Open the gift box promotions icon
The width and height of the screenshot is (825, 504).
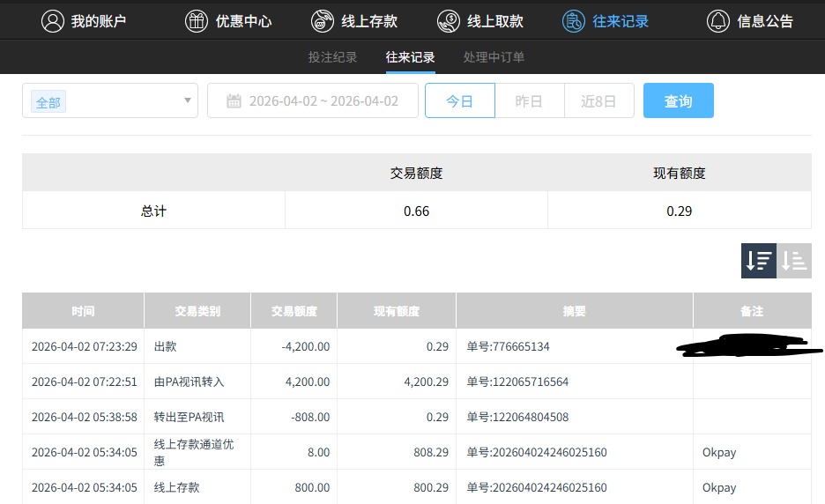[x=197, y=21]
